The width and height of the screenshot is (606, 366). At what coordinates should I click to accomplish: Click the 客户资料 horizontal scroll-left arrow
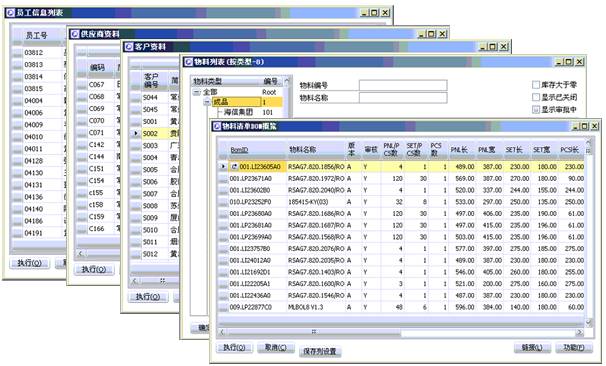click(134, 281)
